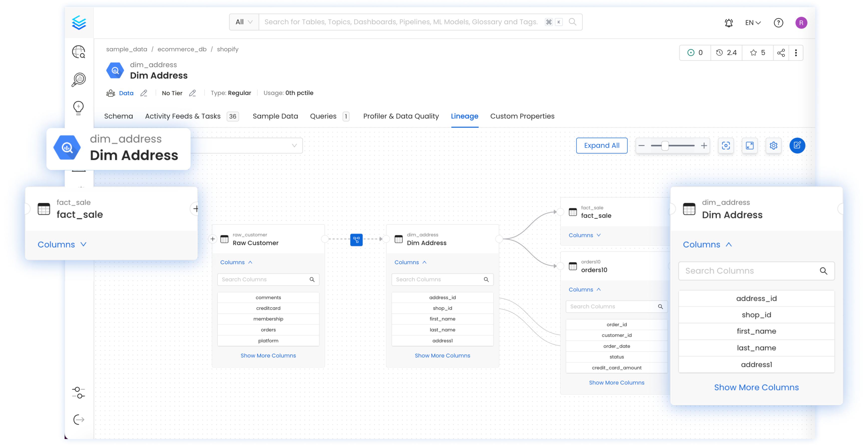This screenshot has height=446, width=868.
Task: Click the Expand All button
Action: click(602, 145)
